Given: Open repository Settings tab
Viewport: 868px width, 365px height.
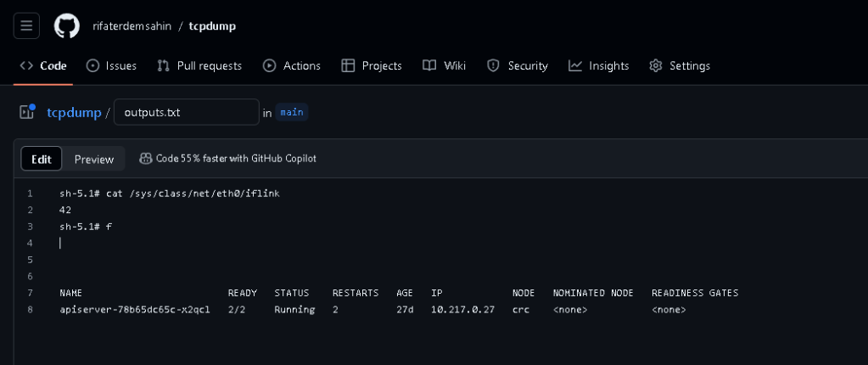Looking at the screenshot, I should point(680,66).
